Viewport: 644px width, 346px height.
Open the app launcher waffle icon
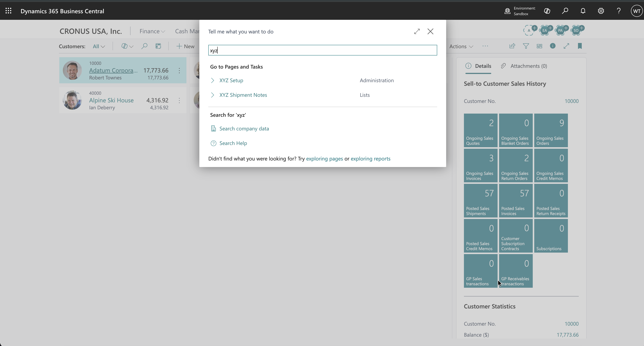click(8, 11)
